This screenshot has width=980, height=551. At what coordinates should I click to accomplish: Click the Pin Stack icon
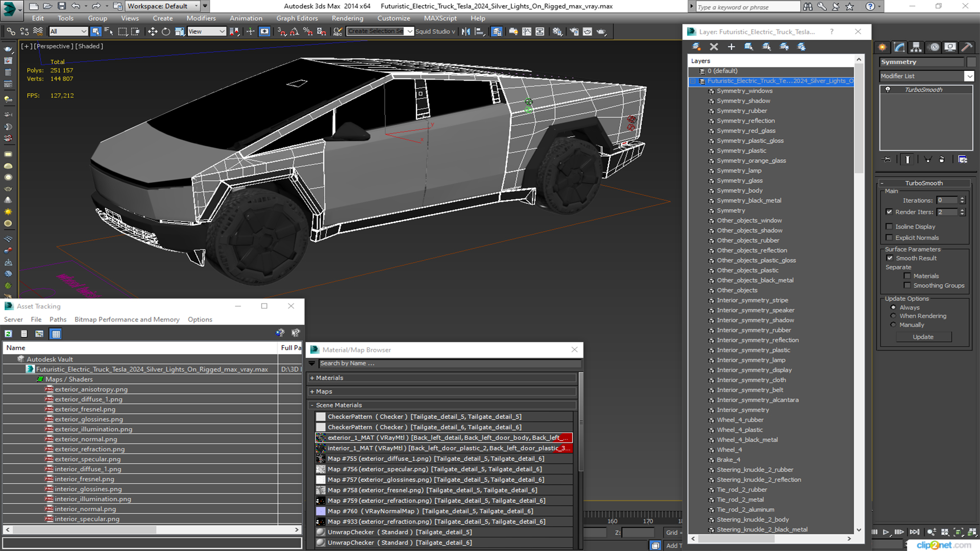pos(887,159)
